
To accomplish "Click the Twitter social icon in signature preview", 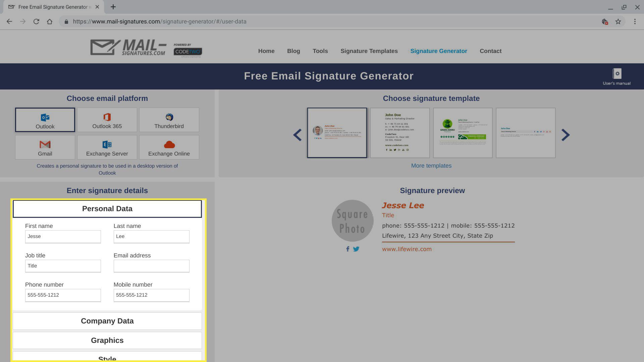I will (x=356, y=249).
